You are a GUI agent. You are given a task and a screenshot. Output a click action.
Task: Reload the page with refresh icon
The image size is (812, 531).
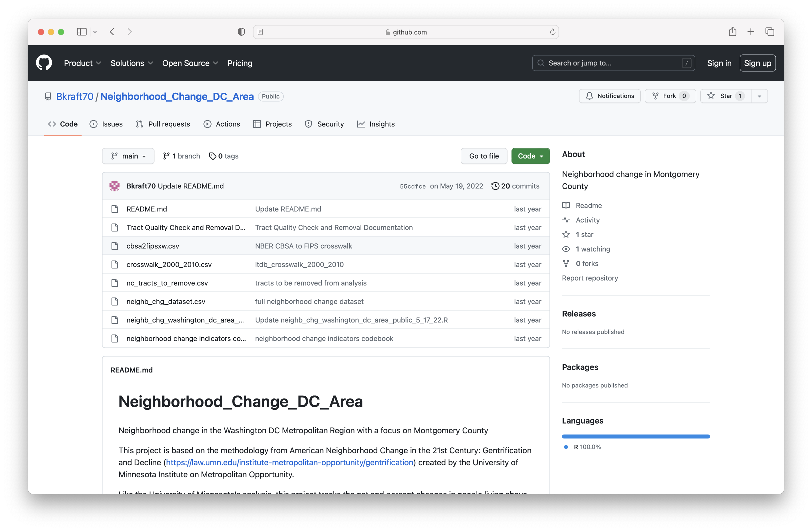[x=552, y=32]
